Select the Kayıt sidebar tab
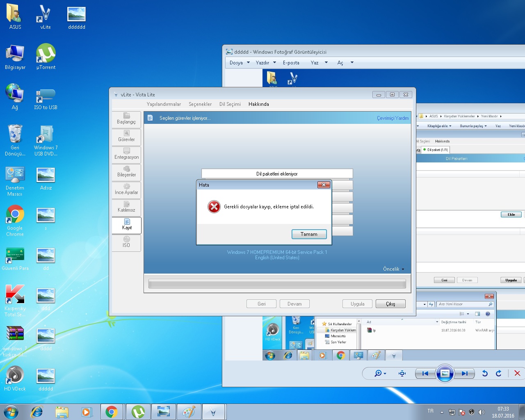This screenshot has height=420, width=525. click(x=127, y=225)
